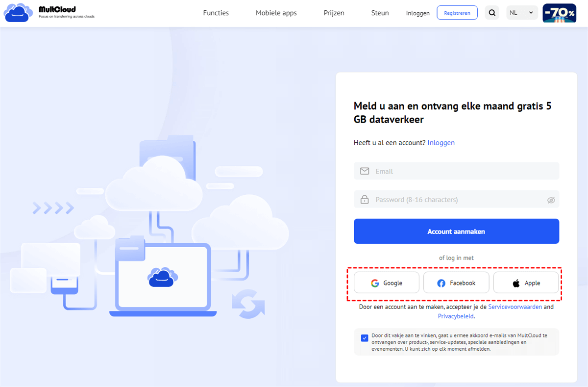Open the Mobiele apps menu
588x387 pixels.
[x=276, y=13]
